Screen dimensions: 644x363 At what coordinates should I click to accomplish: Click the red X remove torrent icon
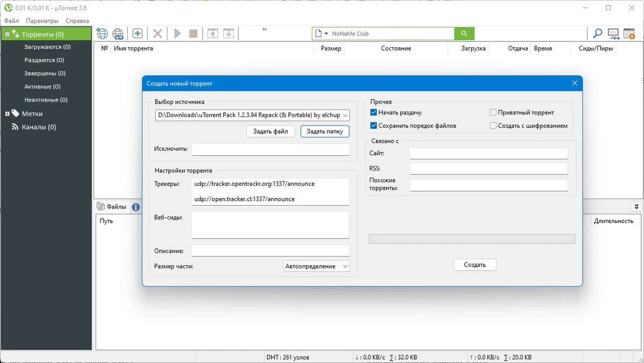coord(157,33)
